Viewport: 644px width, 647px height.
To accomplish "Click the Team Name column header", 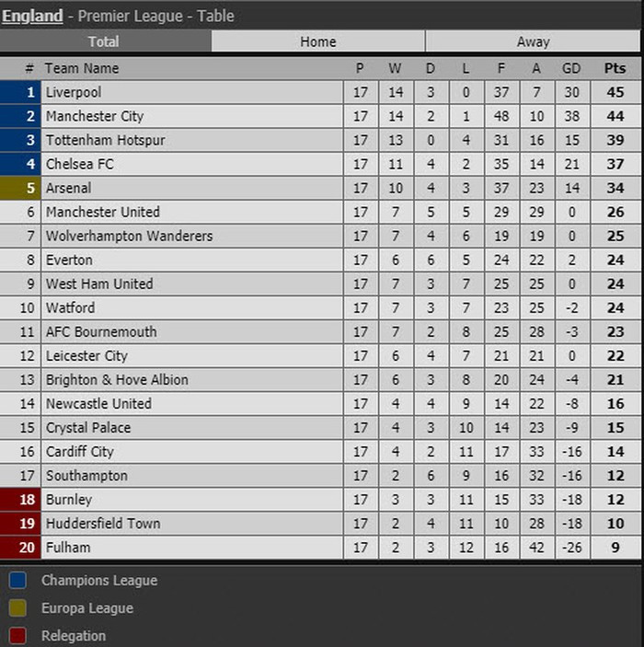I will pyautogui.click(x=82, y=68).
